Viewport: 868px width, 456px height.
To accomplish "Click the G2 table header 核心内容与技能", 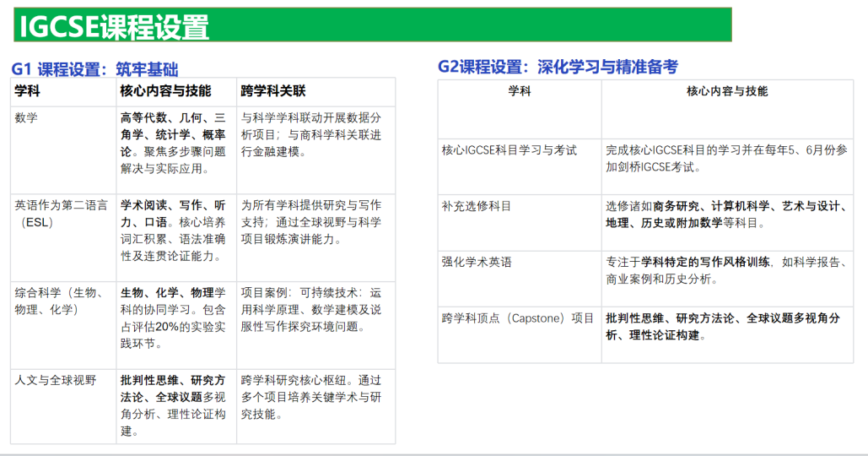I will coord(727,109).
